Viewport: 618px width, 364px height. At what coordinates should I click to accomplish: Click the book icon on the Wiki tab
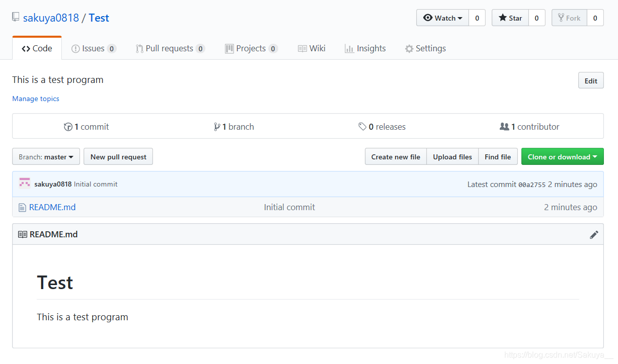[x=302, y=49]
